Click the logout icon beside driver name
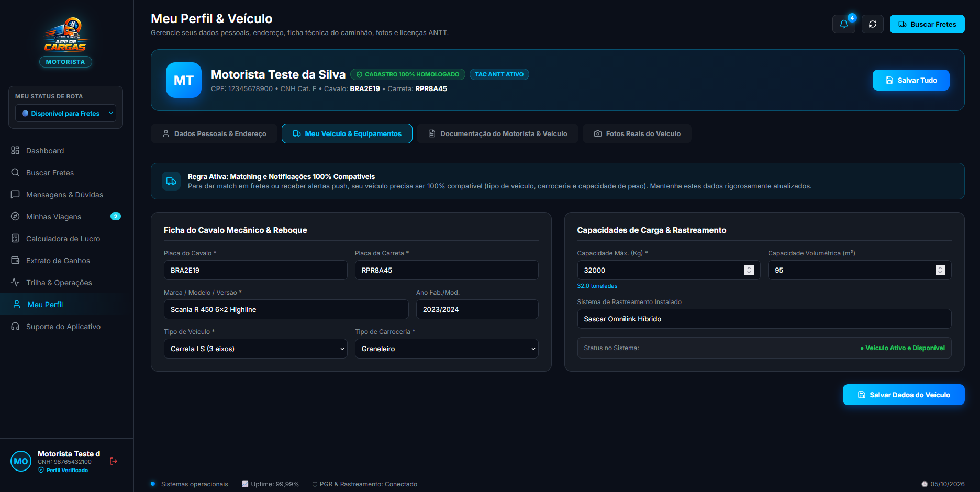 coord(114,461)
